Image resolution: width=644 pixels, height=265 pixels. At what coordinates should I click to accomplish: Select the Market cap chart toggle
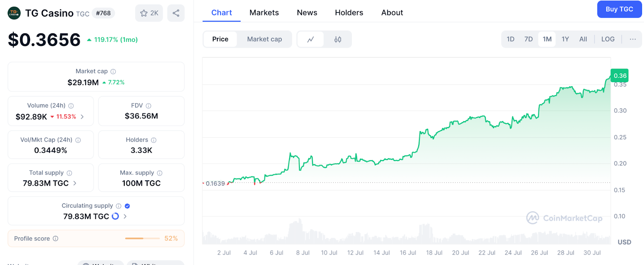[x=264, y=39]
